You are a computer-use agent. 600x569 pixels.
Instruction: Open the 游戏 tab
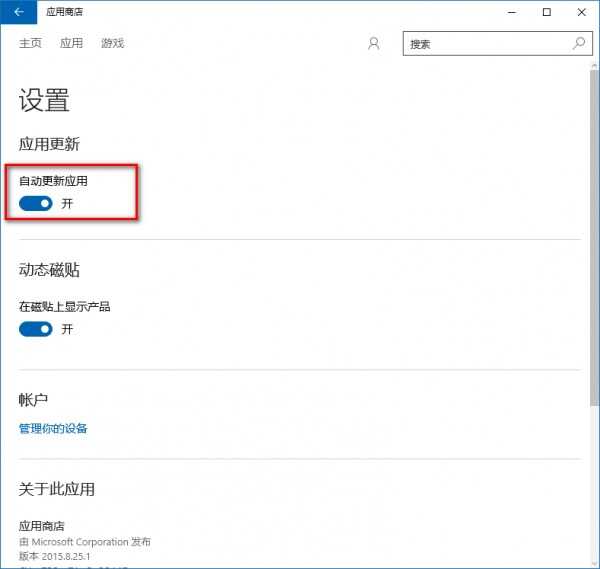coord(113,44)
